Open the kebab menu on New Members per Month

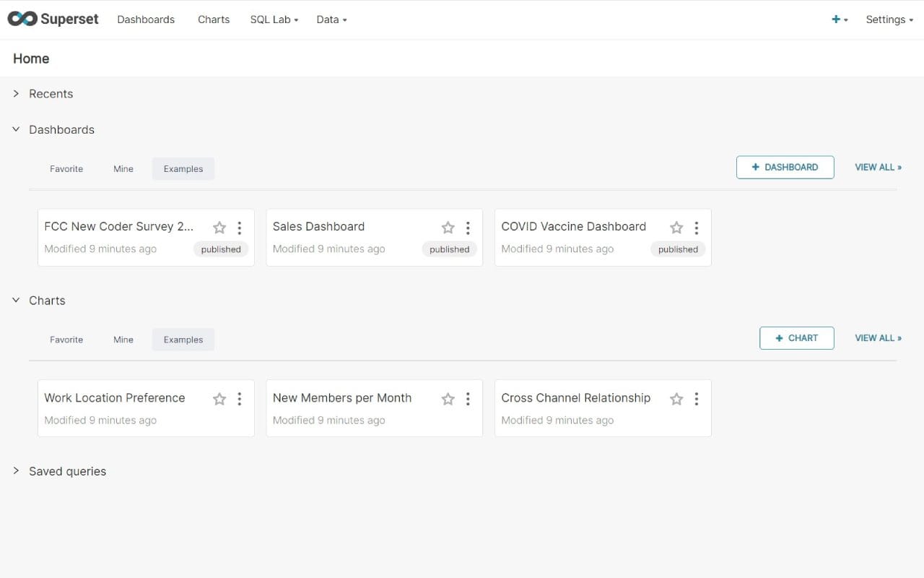pos(468,398)
